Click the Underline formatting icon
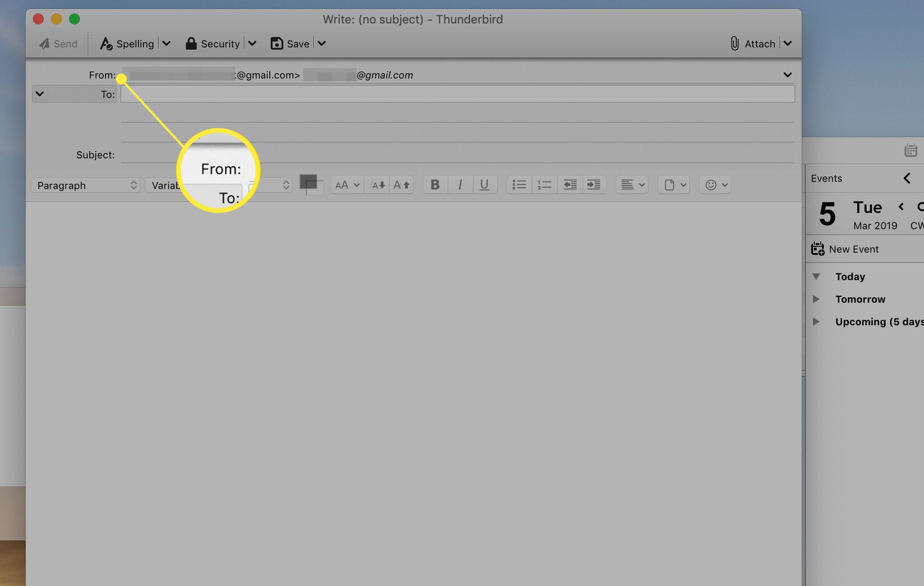 point(484,185)
